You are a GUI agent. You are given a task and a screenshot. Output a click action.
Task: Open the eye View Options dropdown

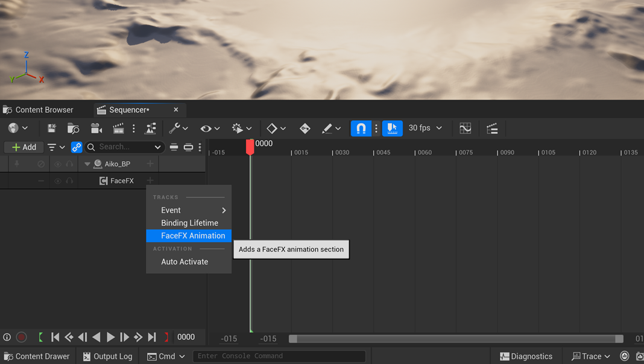(x=210, y=129)
